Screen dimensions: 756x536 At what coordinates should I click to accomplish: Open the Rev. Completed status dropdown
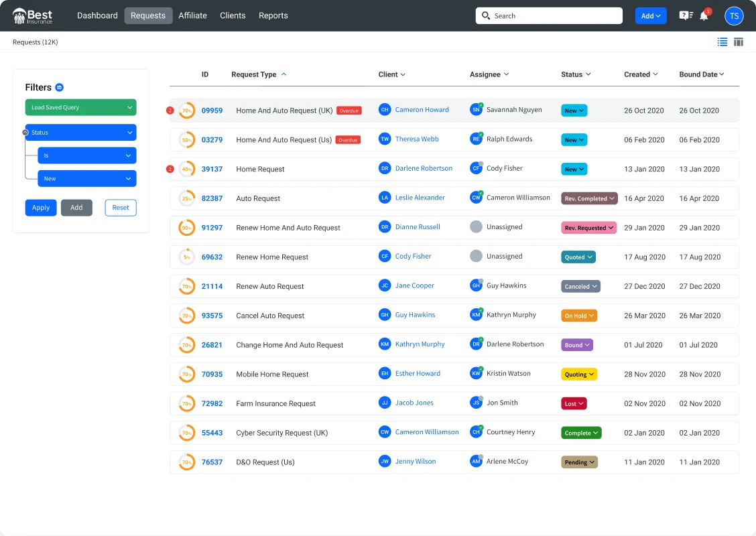click(589, 198)
